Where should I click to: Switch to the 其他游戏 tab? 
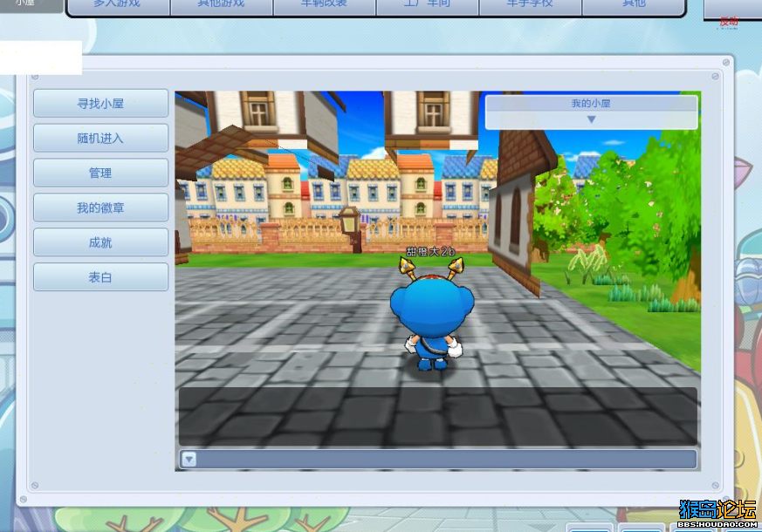pos(221,6)
